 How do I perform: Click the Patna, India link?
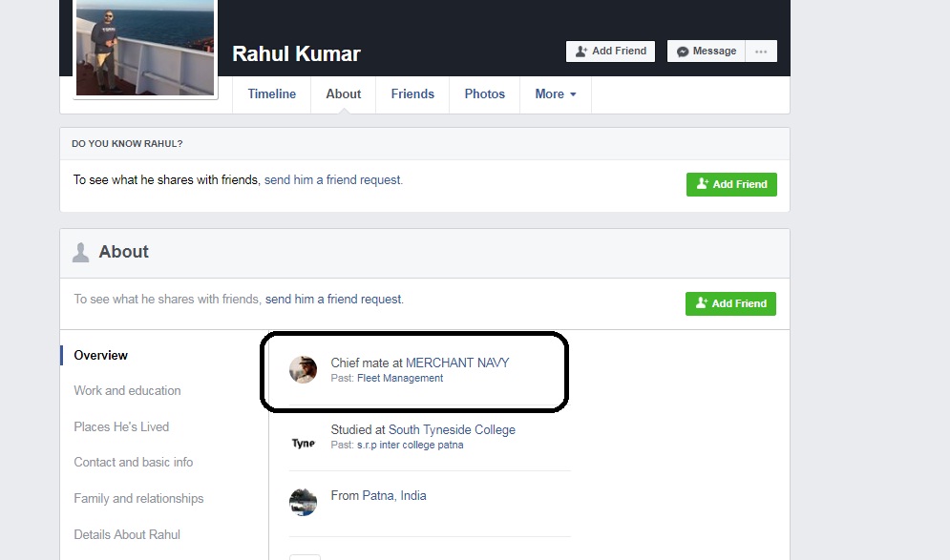[x=394, y=496]
